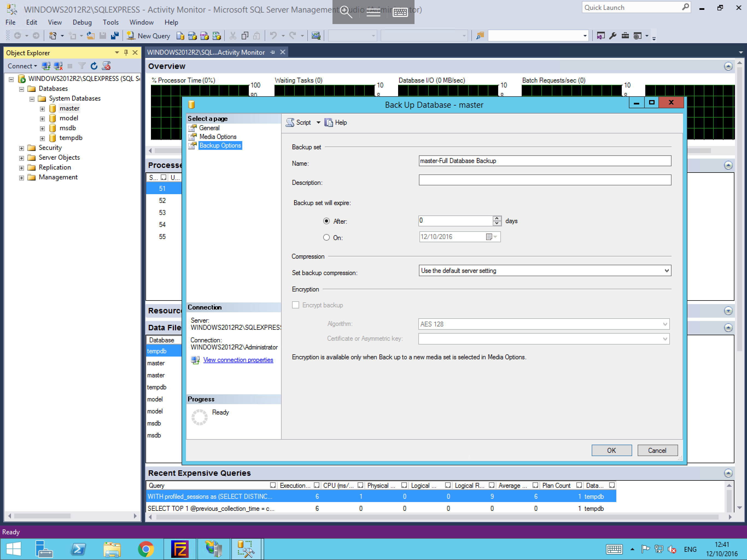
Task: Click the zoom magnifier overlay icon
Action: click(346, 12)
